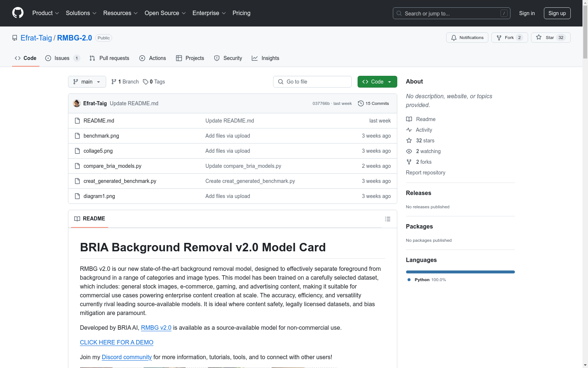Click the Languages Python progress bar
588x368 pixels.
(460, 272)
